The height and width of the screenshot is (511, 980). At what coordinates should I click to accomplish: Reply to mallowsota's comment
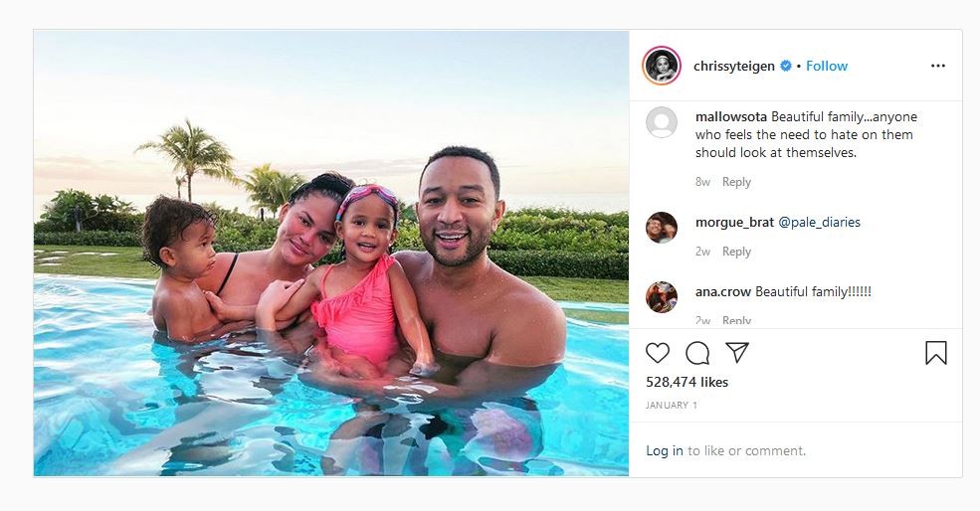[736, 182]
